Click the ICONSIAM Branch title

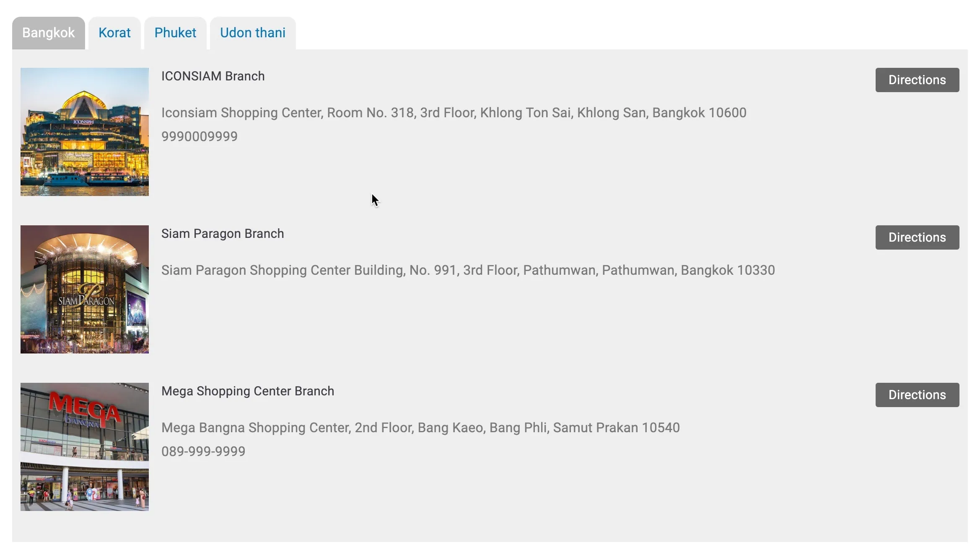[213, 76]
